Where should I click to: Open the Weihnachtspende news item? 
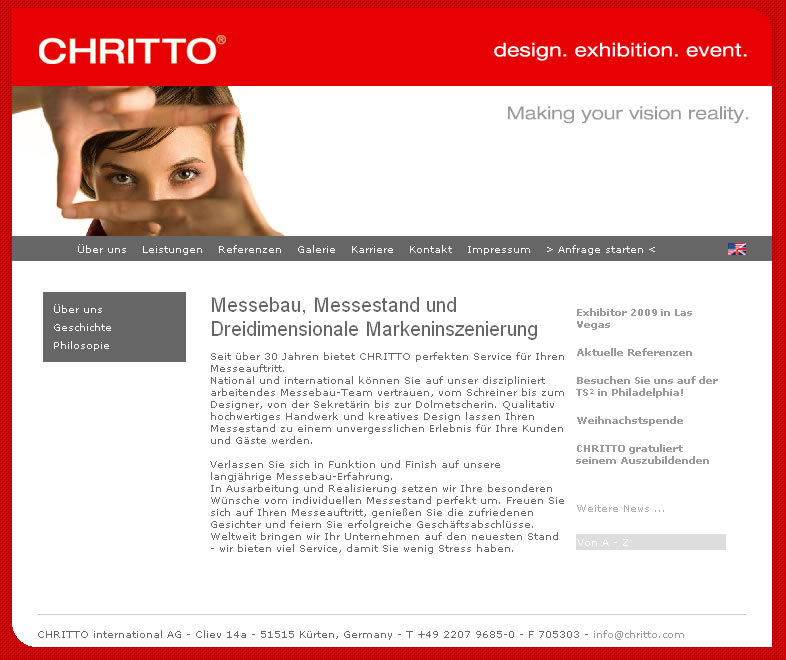630,420
